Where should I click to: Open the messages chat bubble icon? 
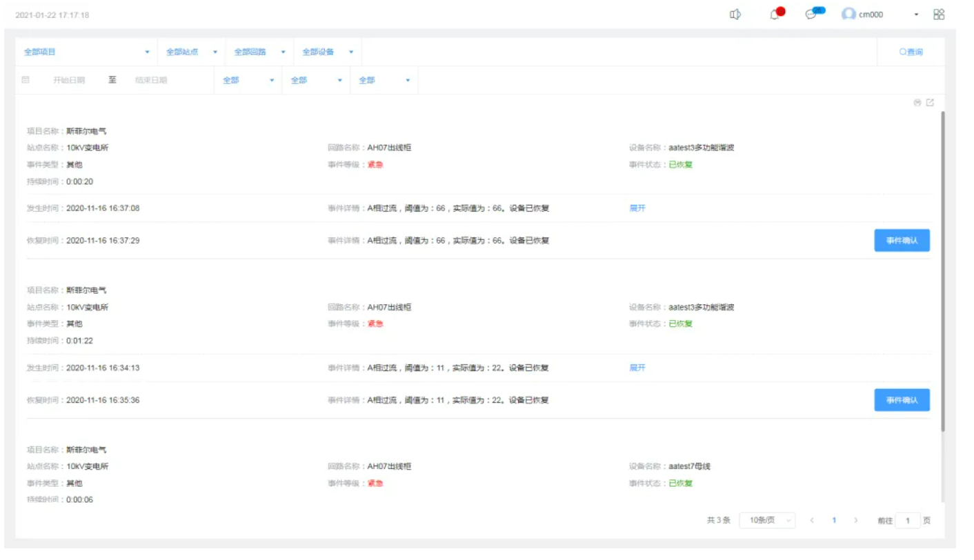point(812,14)
